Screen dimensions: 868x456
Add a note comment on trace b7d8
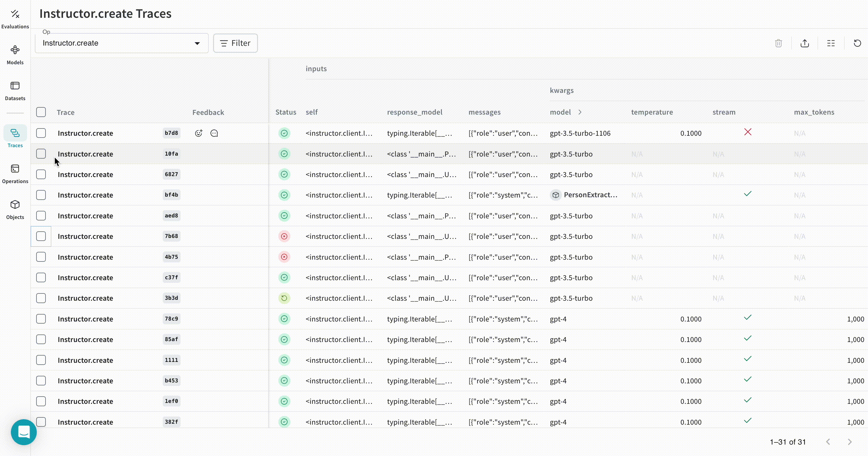click(214, 133)
